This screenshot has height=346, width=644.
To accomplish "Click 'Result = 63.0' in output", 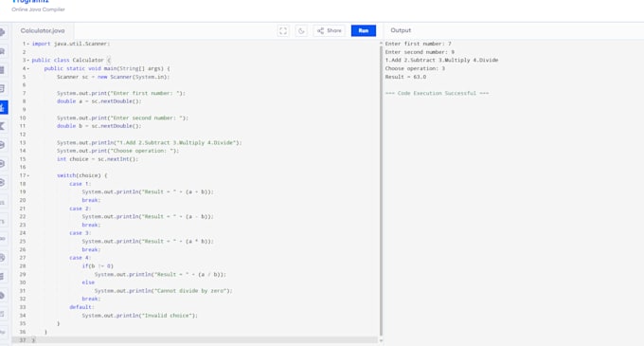I will pos(405,77).
